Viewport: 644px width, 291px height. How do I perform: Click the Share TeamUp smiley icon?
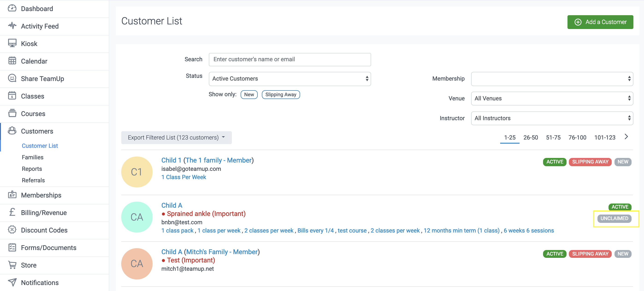coord(12,78)
